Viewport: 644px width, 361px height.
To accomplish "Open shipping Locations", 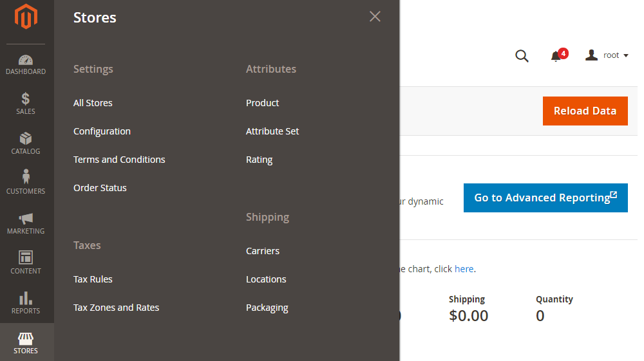I will 266,279.
